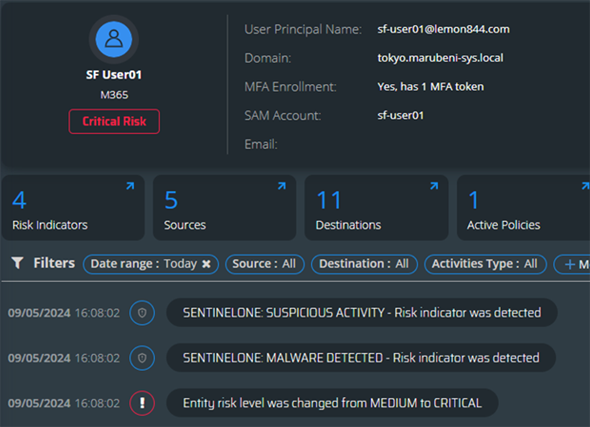The image size is (590, 427).
Task: Select the 1 Active Policies card
Action: pos(523,208)
